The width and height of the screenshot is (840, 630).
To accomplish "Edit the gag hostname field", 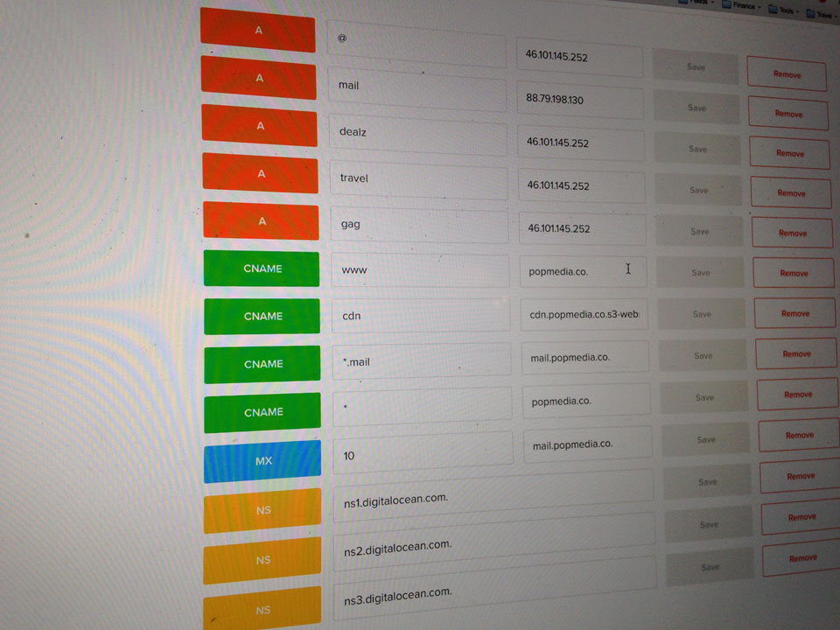I will pyautogui.click(x=419, y=225).
